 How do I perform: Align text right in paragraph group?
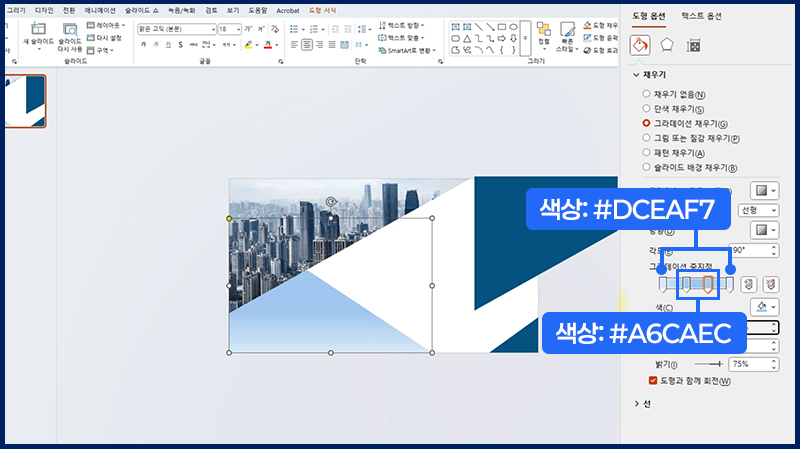[x=319, y=45]
